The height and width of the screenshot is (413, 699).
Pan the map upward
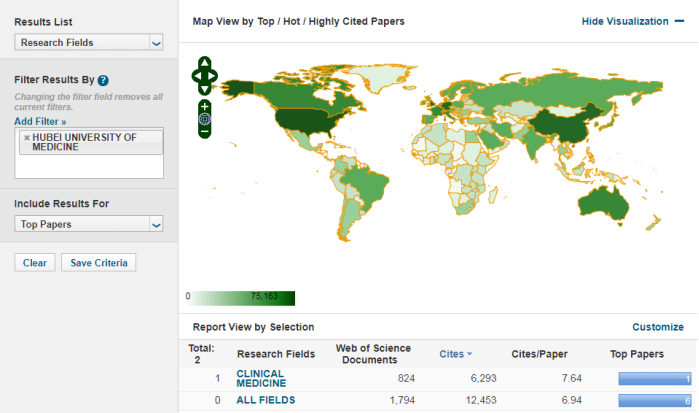pyautogui.click(x=204, y=63)
